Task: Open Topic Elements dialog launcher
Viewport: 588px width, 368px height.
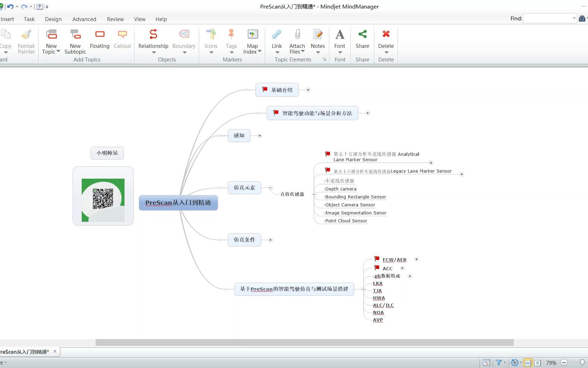Action: 324,60
